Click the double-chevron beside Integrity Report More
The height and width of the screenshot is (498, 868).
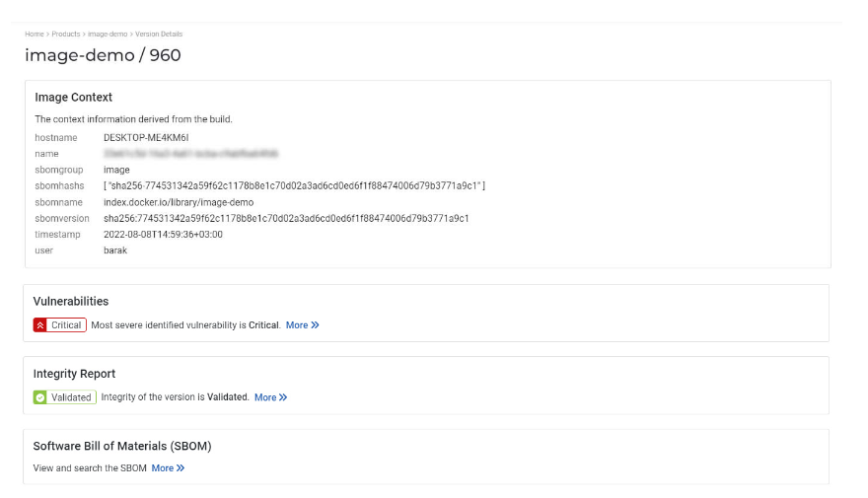coord(283,397)
